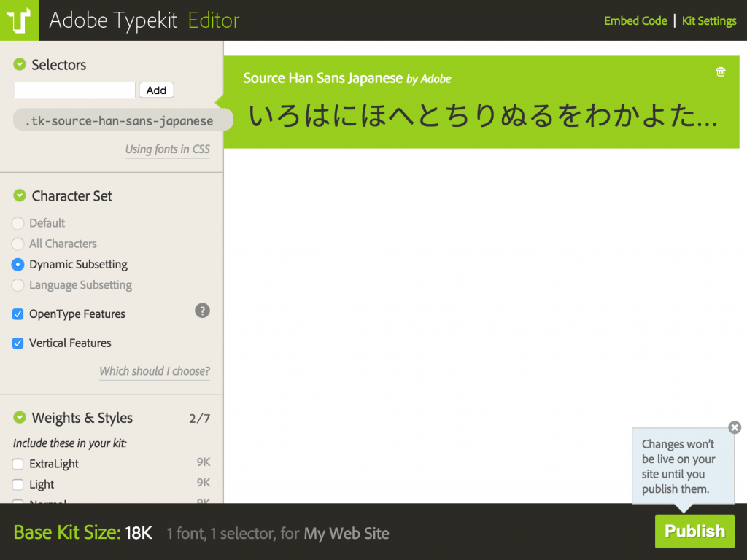747x560 pixels.
Task: Include the ExtraLight weight in the kit
Action: pos(18,464)
